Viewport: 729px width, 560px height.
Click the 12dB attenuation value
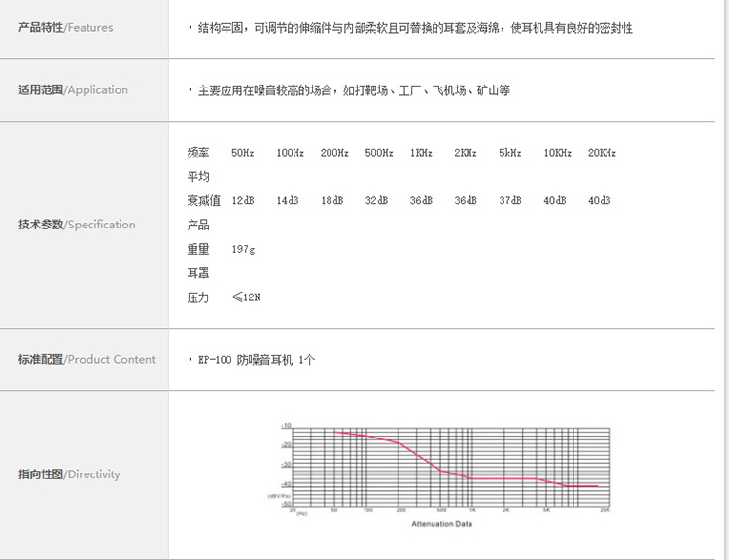(243, 201)
